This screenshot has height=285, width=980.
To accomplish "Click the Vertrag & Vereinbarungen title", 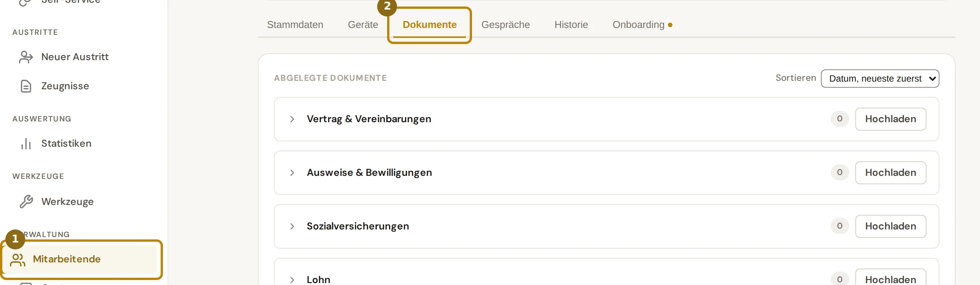I will [369, 119].
